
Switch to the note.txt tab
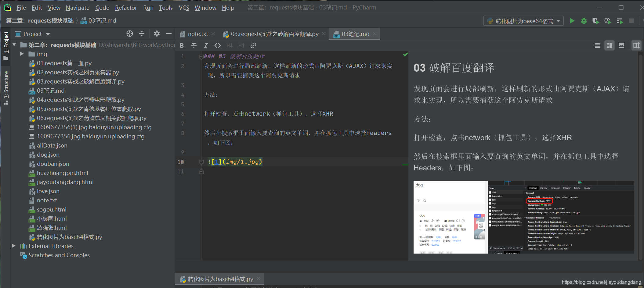[197, 34]
